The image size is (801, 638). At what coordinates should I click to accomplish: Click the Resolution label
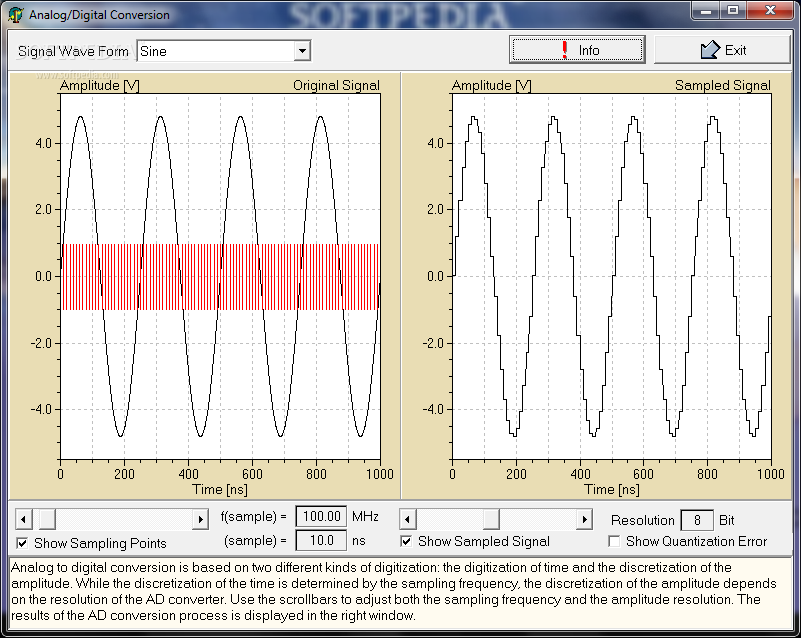(x=643, y=521)
